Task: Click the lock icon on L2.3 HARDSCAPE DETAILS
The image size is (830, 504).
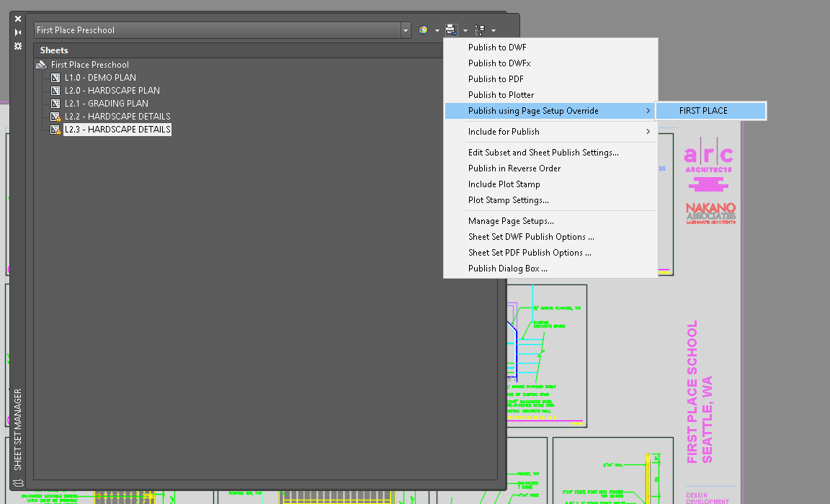Action: pyautogui.click(x=58, y=132)
